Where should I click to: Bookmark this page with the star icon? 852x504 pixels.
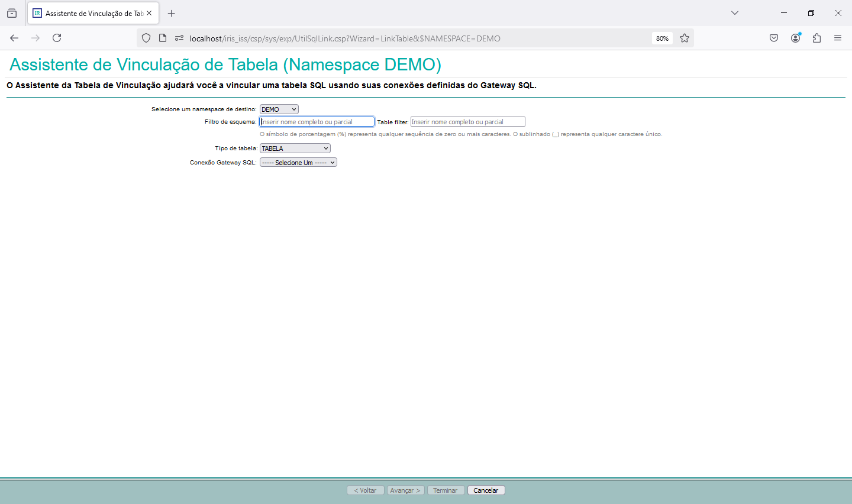coord(685,38)
